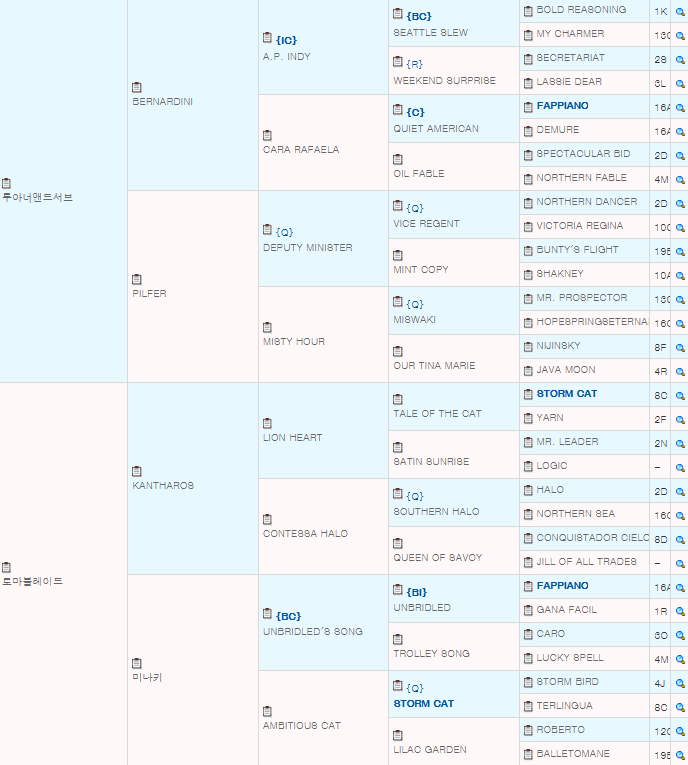The height and width of the screenshot is (765, 688).
Task: Click the search magnifier in SECRETARIAT row
Action: [680, 60]
